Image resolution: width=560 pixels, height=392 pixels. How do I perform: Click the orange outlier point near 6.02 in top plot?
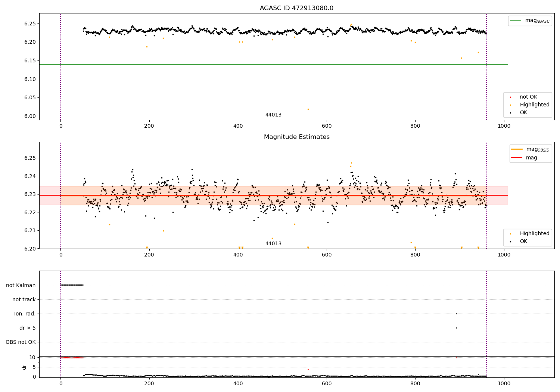pyautogui.click(x=308, y=109)
